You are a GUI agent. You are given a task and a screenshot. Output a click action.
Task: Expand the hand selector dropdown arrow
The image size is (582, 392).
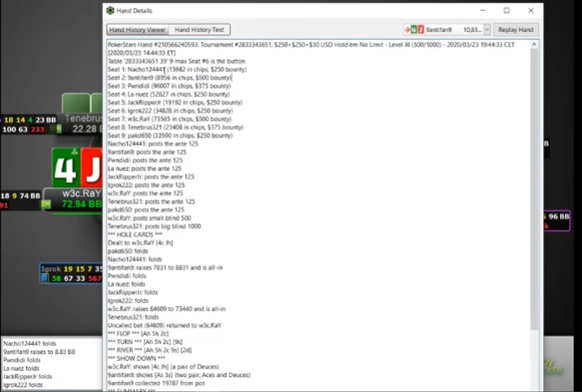487,30
